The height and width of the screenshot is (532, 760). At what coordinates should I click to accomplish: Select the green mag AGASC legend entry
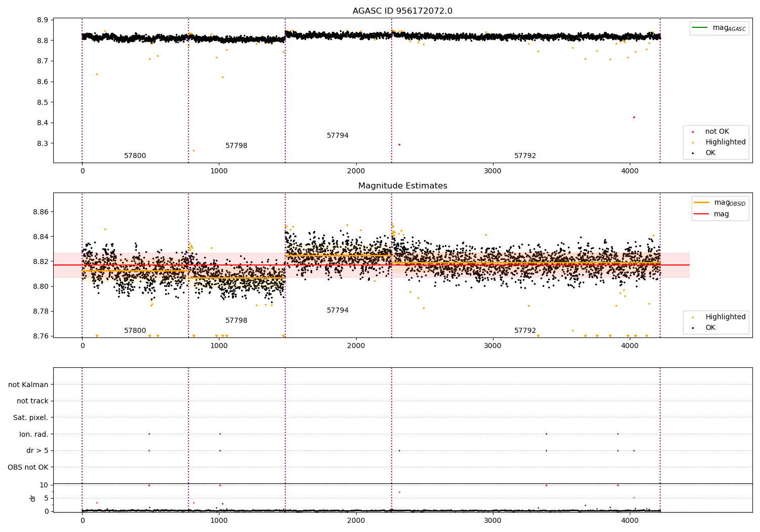point(719,28)
